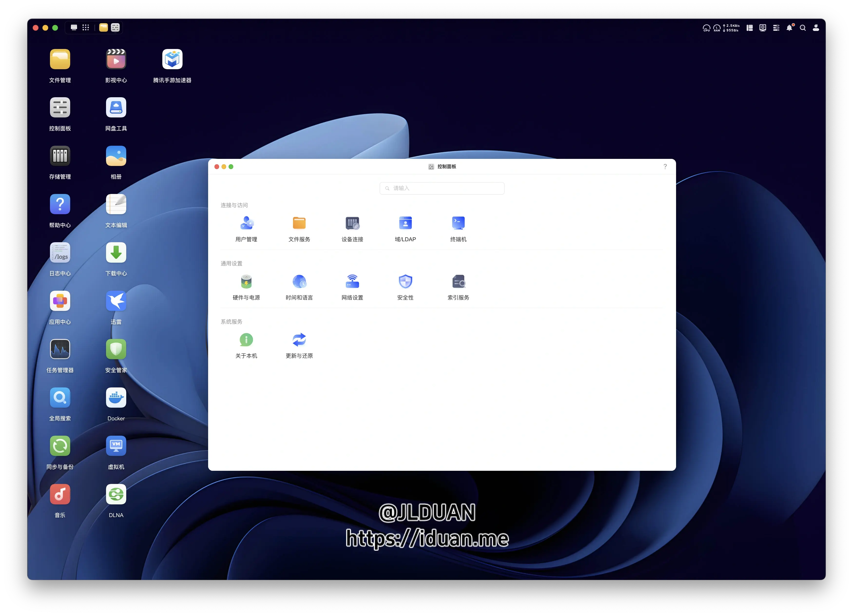The width and height of the screenshot is (853, 616).
Task: Click the control panel search field
Action: coord(442,188)
